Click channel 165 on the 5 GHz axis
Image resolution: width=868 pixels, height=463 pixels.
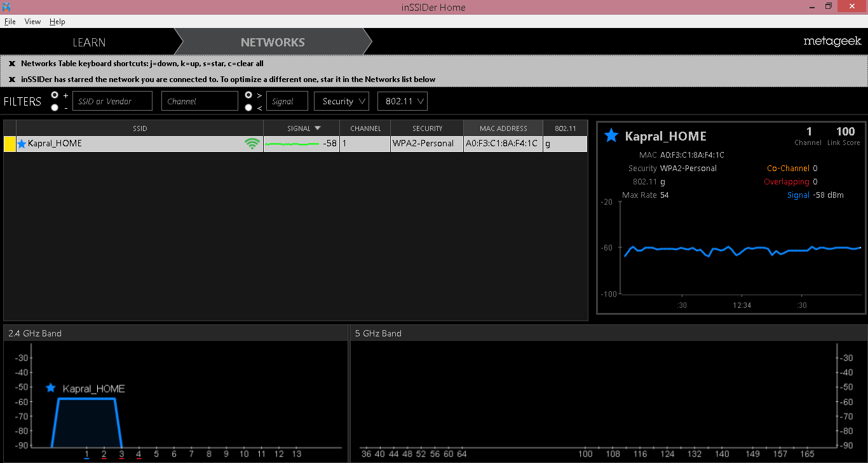[807, 454]
